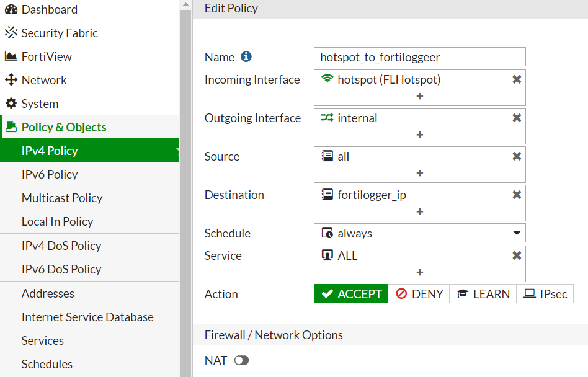Click the sidebar scroll-up arrow
588x377 pixels.
tap(185, 4)
